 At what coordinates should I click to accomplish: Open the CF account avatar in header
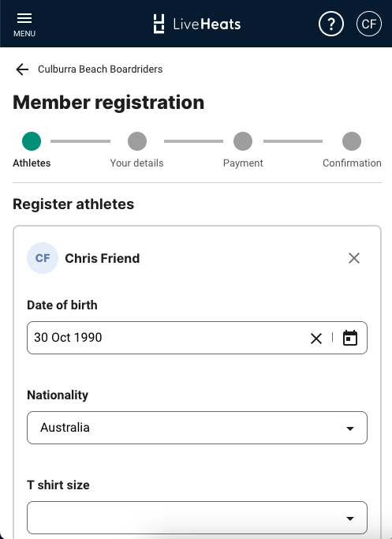click(368, 24)
